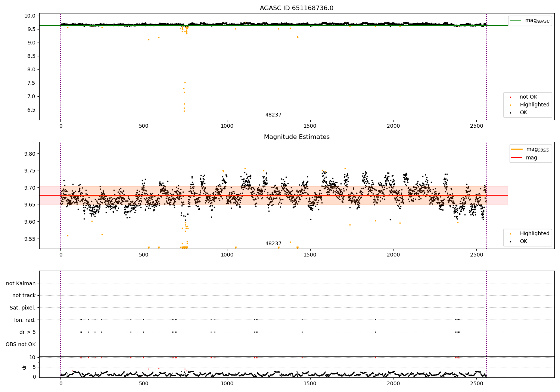Viewport: 560px width, 392px height.
Task: Click the '8.0' y-axis tick of top plot
Action: coord(32,69)
